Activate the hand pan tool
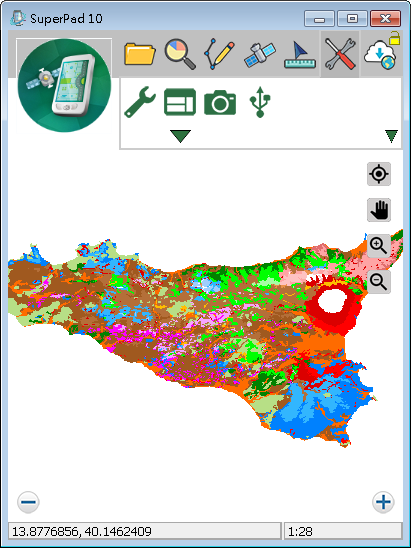The image size is (411, 548). tap(379, 210)
